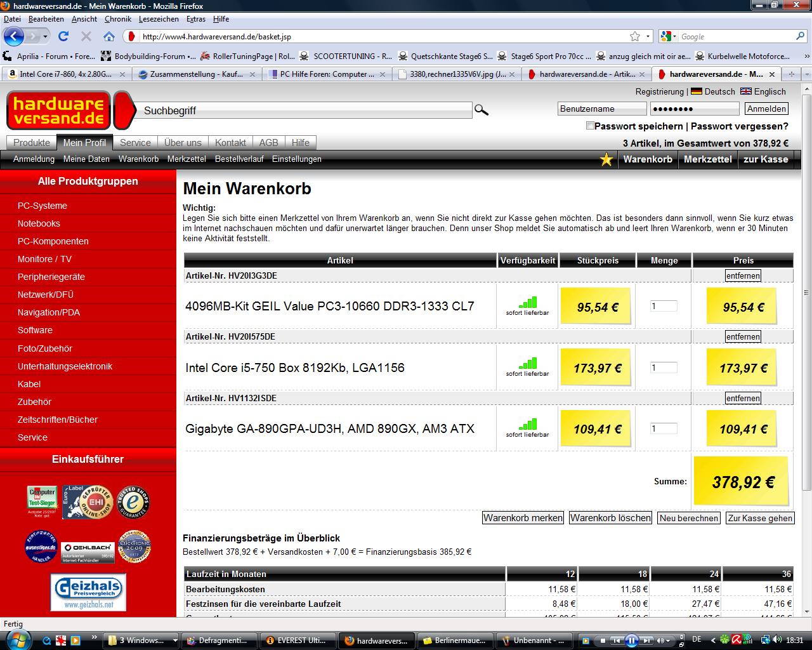The height and width of the screenshot is (650, 812).
Task: Open the Lesezeichen menu
Action: tap(159, 19)
